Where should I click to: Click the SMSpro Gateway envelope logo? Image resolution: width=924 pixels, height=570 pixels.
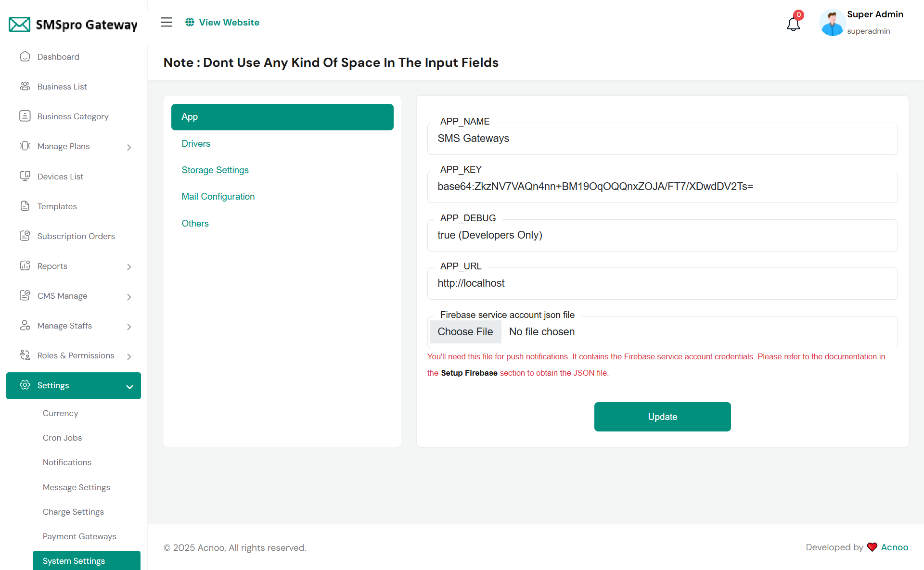coord(20,24)
